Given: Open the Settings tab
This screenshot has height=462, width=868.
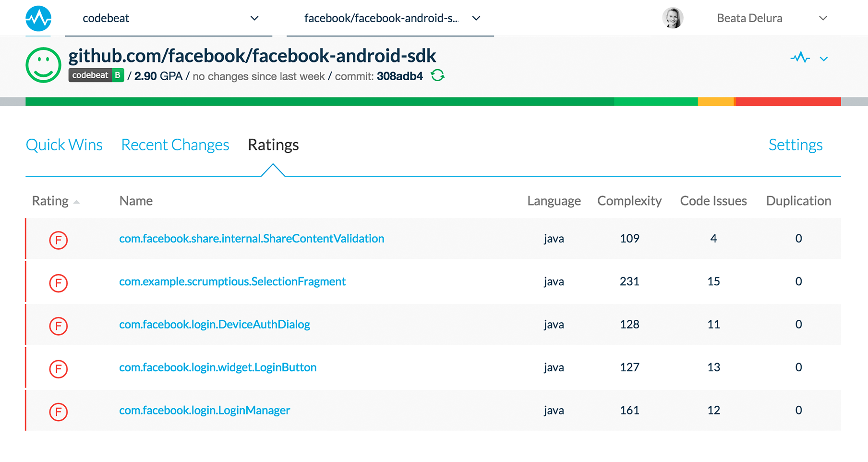Looking at the screenshot, I should pyautogui.click(x=796, y=145).
